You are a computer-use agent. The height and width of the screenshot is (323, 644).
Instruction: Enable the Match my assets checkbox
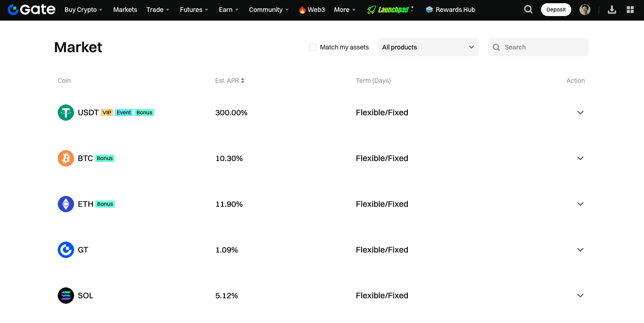point(313,47)
